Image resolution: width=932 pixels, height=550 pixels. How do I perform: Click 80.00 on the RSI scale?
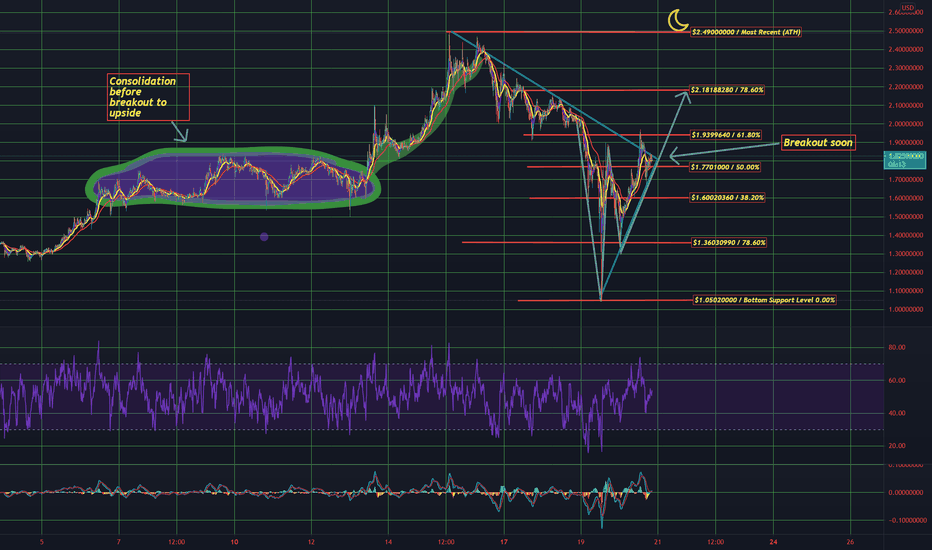pyautogui.click(x=897, y=347)
